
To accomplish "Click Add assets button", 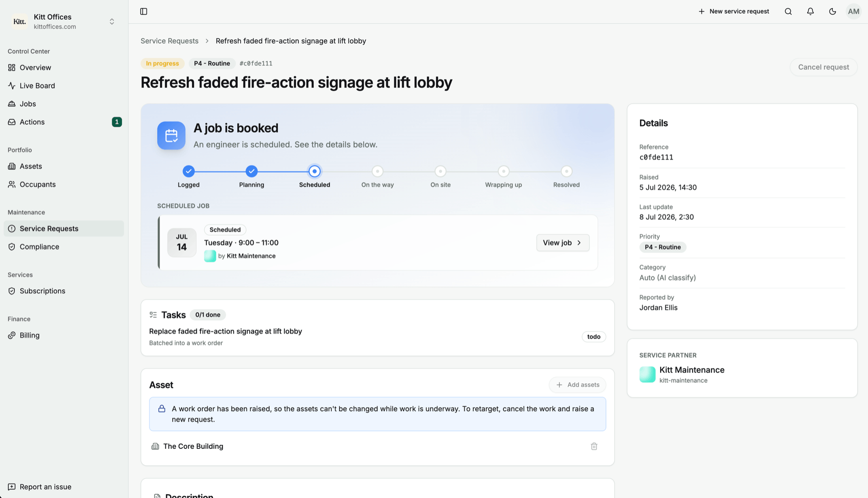I will (577, 385).
